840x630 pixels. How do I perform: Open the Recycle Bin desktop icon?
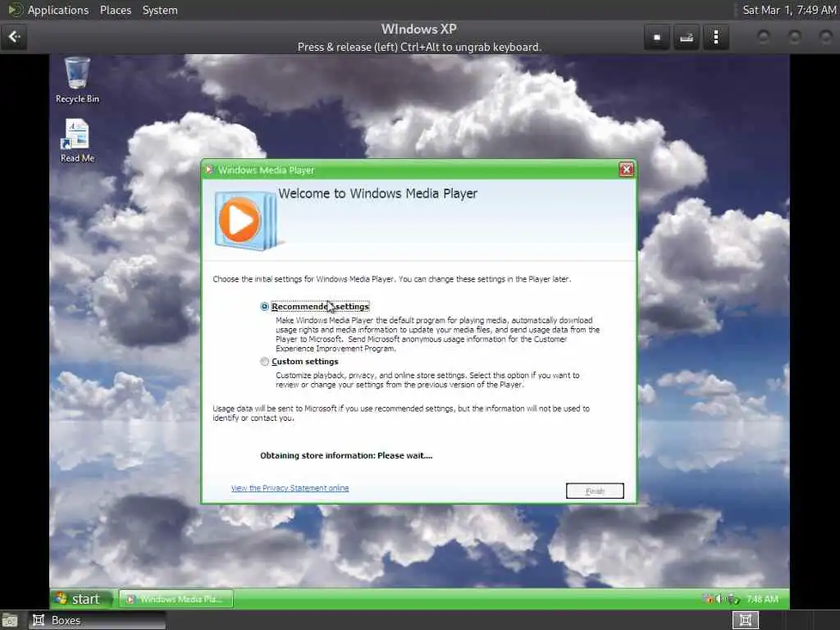[77, 80]
